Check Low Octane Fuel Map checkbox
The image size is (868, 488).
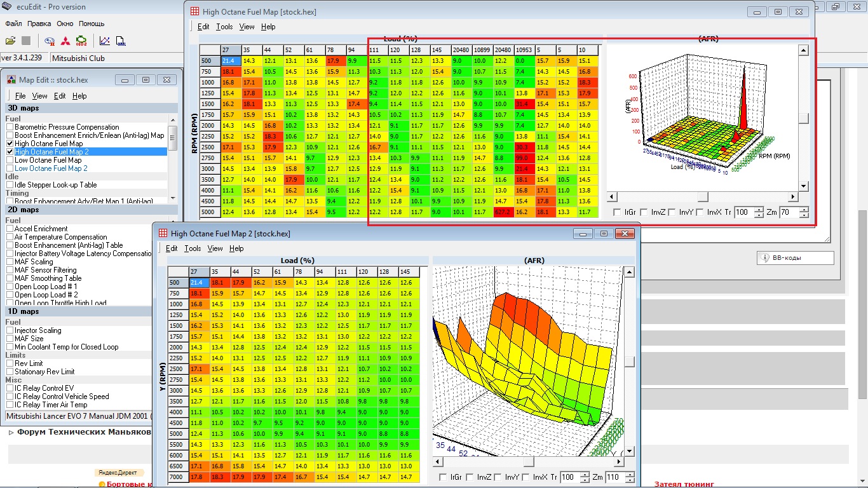coord(10,160)
